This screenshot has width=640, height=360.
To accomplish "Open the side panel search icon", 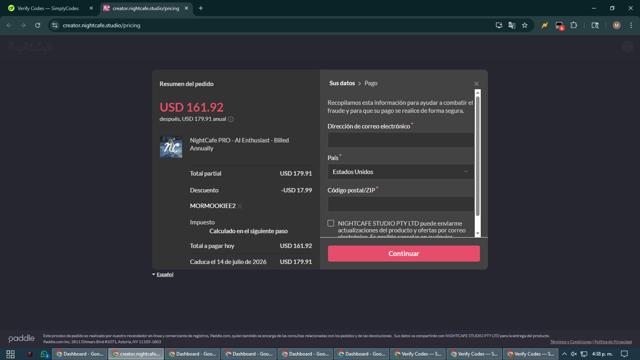I will click(x=595, y=25).
